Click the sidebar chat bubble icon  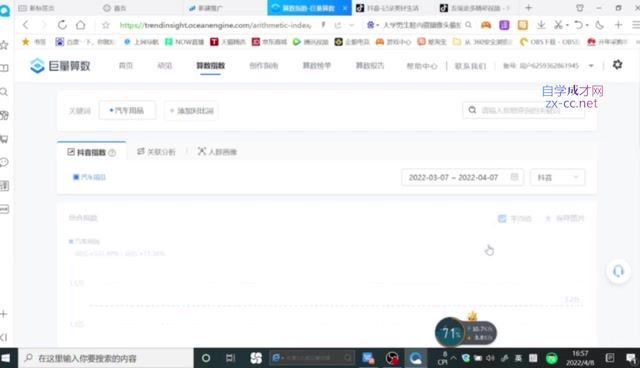coord(4,162)
